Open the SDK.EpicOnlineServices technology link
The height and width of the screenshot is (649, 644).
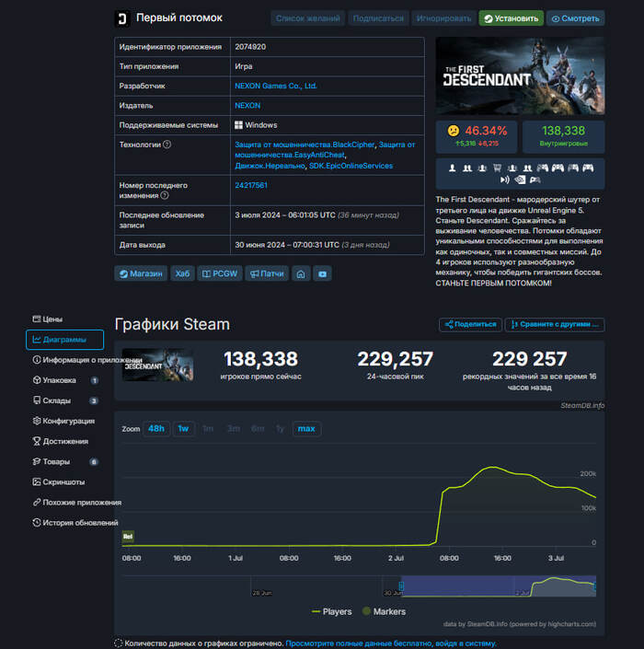pyautogui.click(x=351, y=166)
